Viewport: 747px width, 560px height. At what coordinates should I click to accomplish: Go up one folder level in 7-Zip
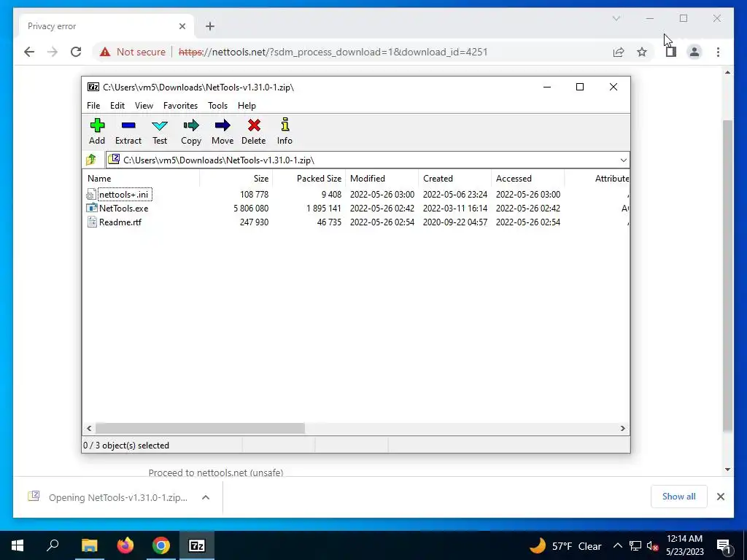pos(91,160)
